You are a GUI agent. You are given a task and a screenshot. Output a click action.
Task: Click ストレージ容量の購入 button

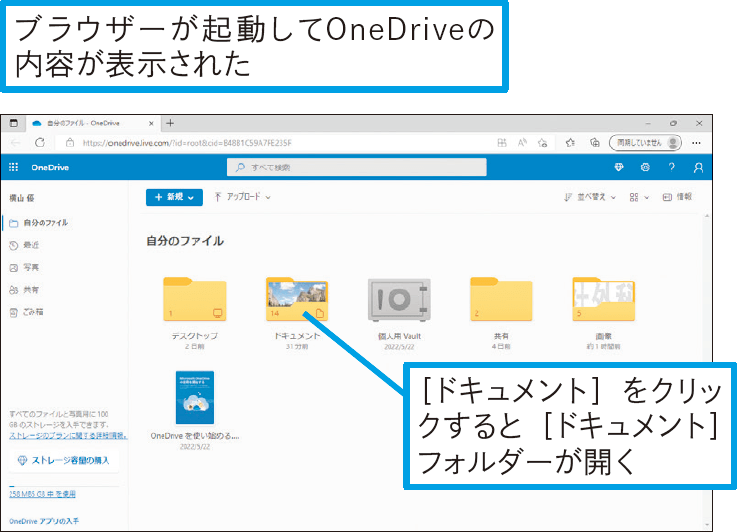64,461
